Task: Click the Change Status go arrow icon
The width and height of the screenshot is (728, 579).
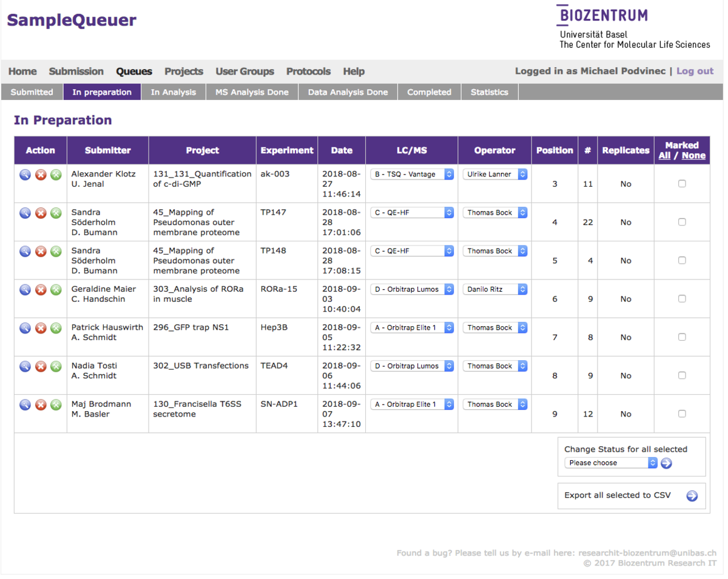Action: click(666, 463)
